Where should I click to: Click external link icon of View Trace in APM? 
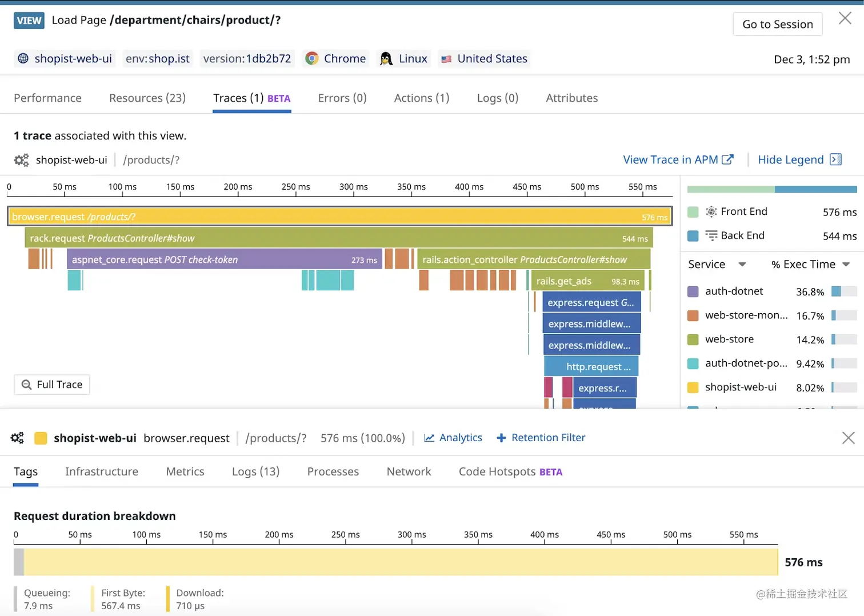[x=727, y=159]
